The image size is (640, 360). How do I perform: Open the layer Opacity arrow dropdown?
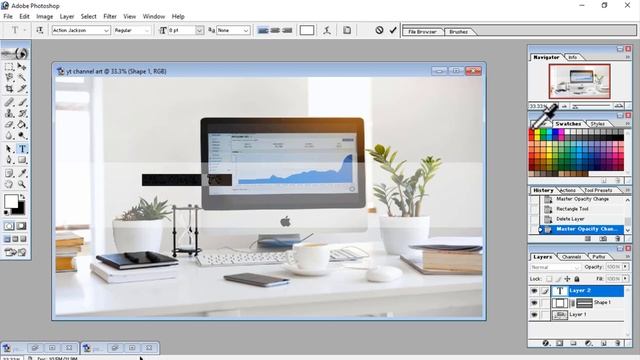click(x=625, y=267)
